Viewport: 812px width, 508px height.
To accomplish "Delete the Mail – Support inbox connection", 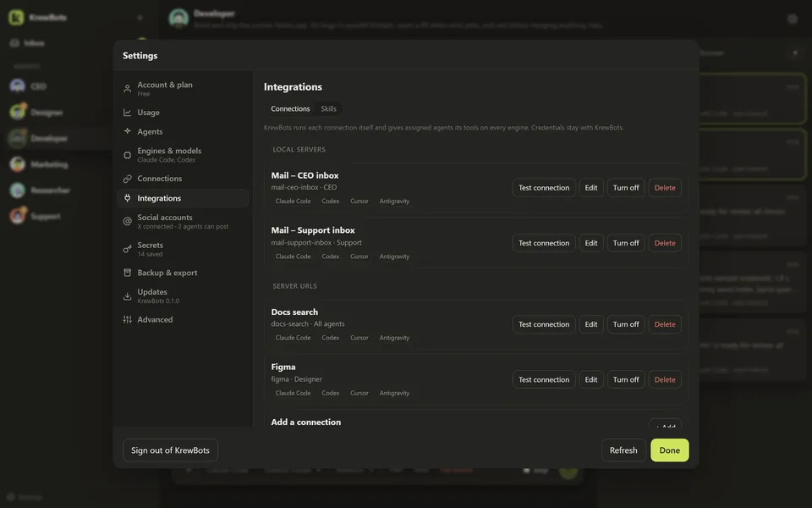I will point(665,243).
